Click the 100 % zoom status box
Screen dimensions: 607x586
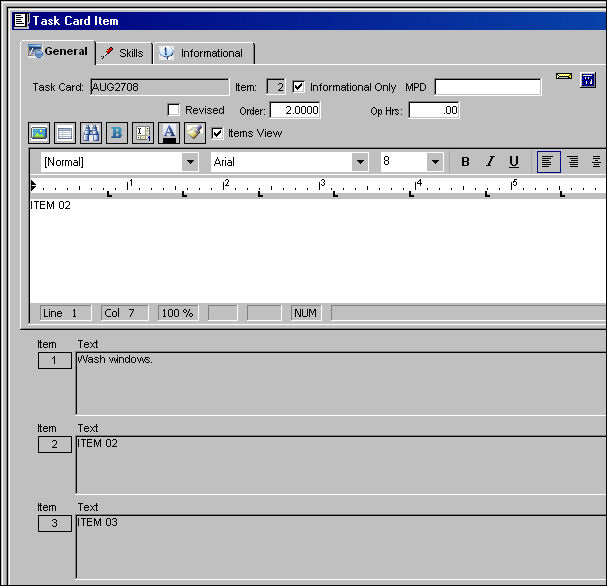click(178, 313)
